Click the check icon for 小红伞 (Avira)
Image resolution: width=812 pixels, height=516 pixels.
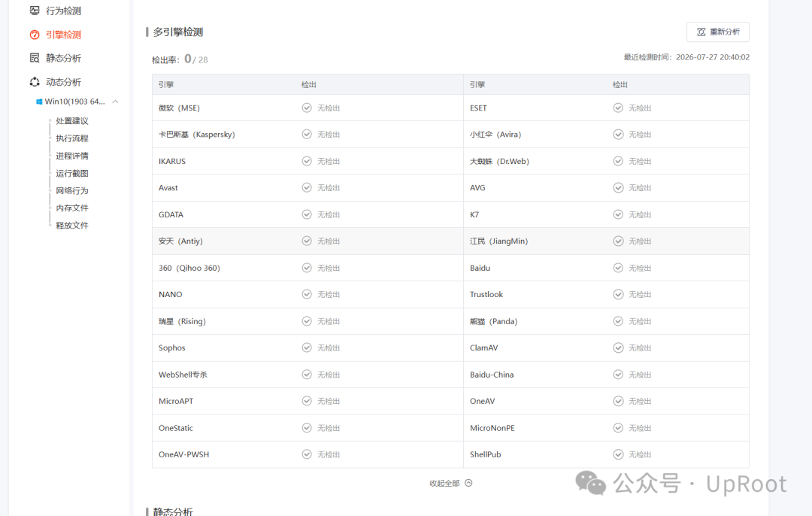(618, 134)
